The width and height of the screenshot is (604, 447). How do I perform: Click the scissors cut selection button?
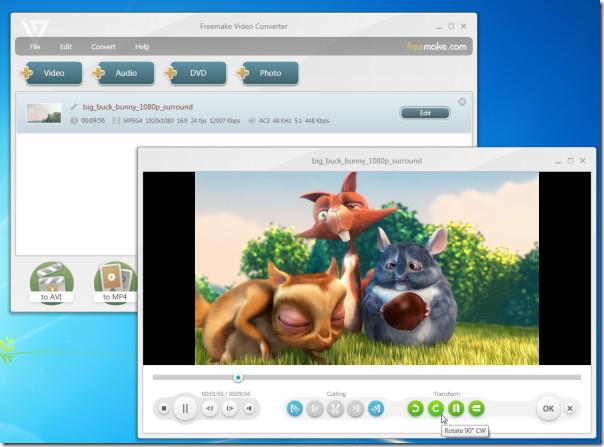pyautogui.click(x=335, y=408)
